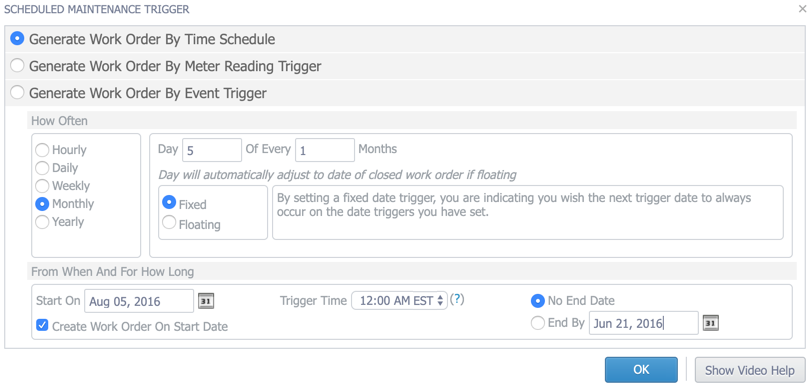The height and width of the screenshot is (388, 810).
Task: Click the Show Video Help button
Action: click(x=750, y=370)
